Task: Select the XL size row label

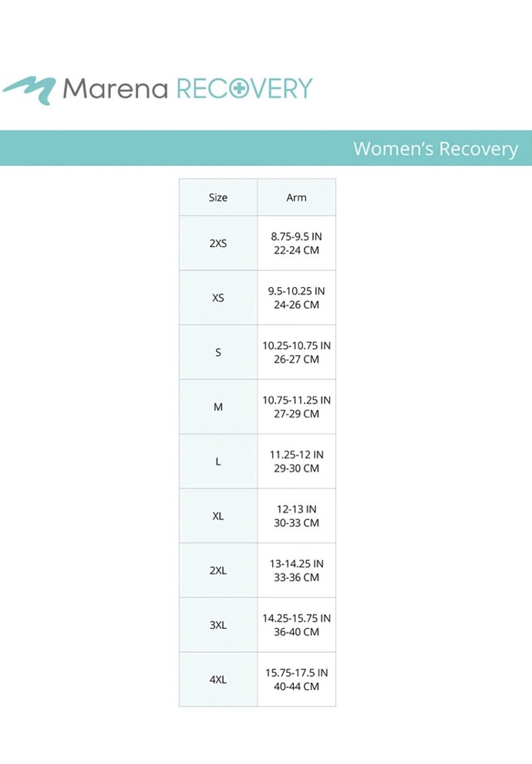Action: coord(218,516)
